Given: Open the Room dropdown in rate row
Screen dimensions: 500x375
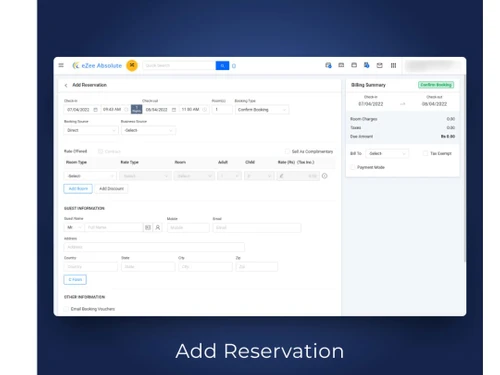Looking at the screenshot, I should coord(194,176).
